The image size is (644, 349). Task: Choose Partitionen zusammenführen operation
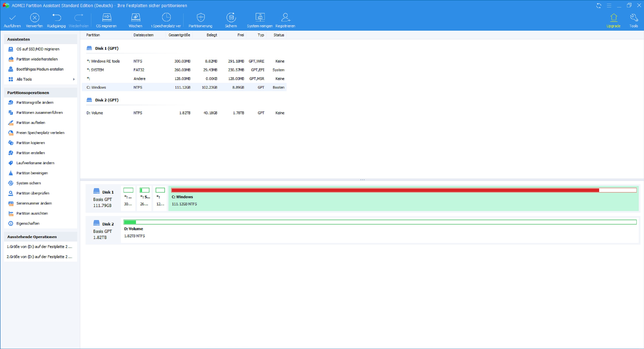[39, 113]
